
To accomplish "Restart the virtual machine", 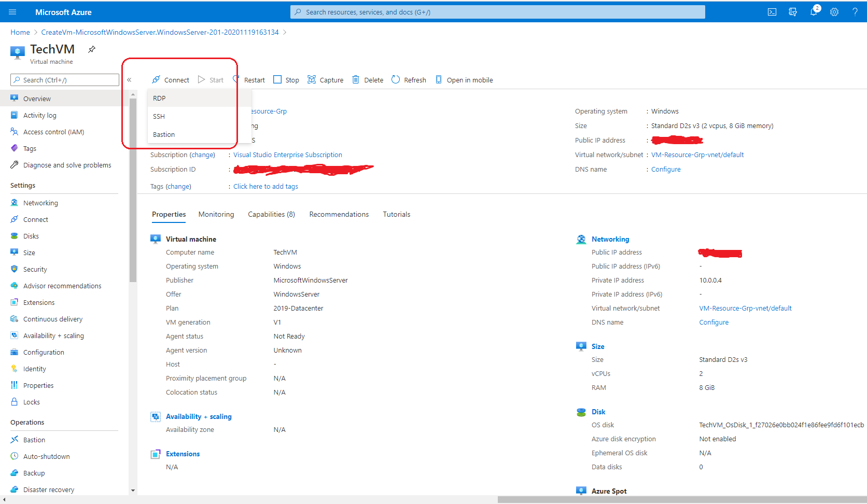I will coord(249,80).
